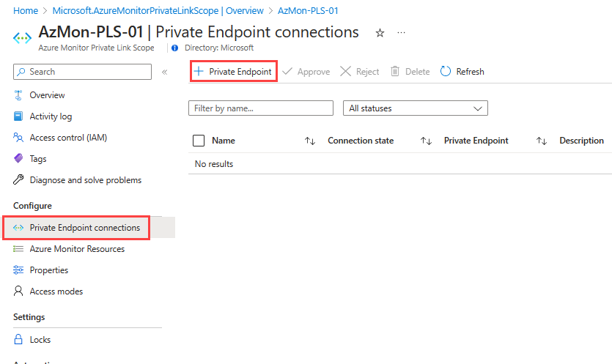
Task: Toggle the select-all checkbox in table header
Action: pyautogui.click(x=199, y=141)
